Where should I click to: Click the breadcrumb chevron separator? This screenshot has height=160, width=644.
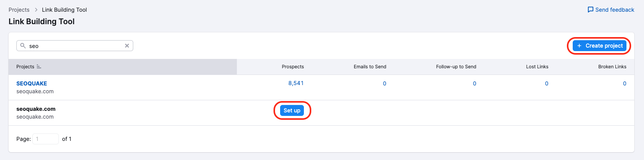pyautogui.click(x=36, y=10)
